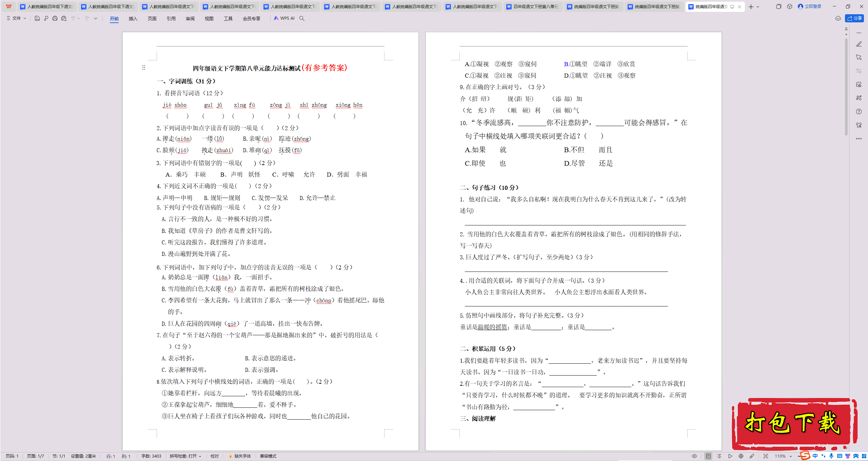Click the Redo arrow icon
The width and height of the screenshot is (868, 461).
(x=87, y=18)
